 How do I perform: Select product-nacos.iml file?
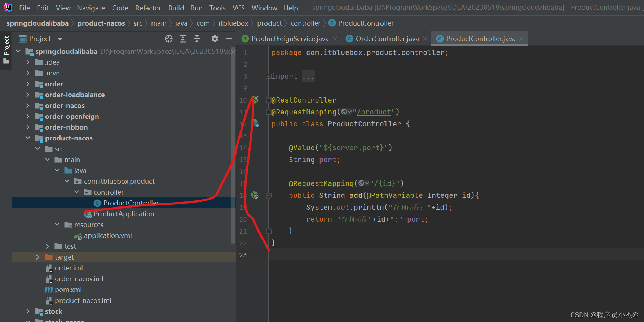pyautogui.click(x=83, y=300)
